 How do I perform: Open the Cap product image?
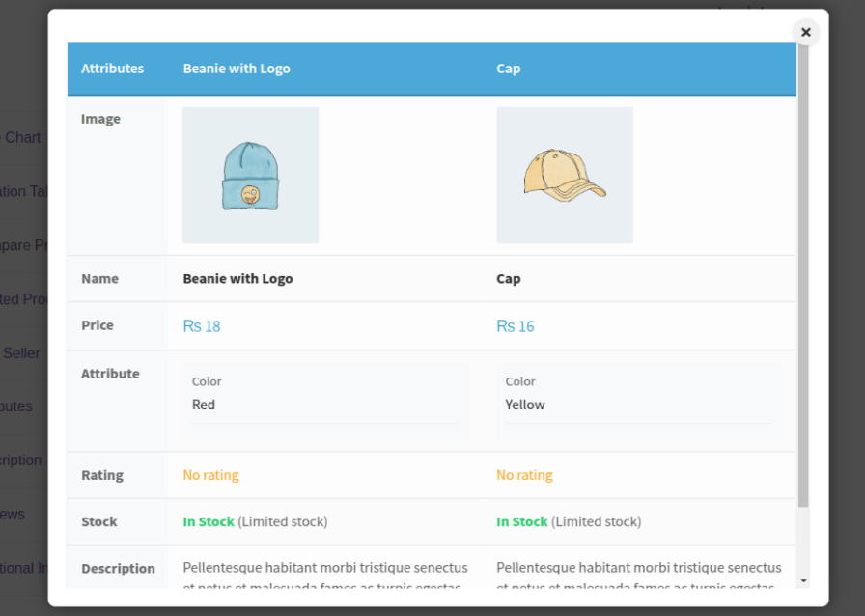[565, 175]
